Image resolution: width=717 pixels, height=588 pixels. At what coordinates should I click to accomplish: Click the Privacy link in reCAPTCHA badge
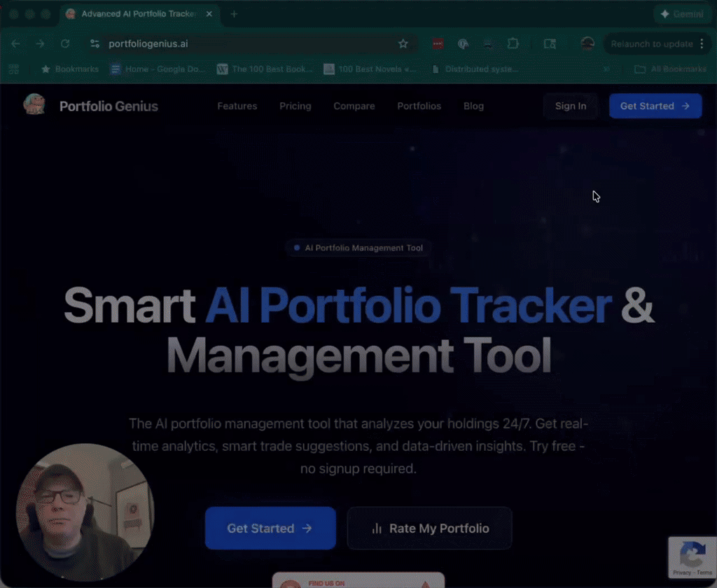681,573
